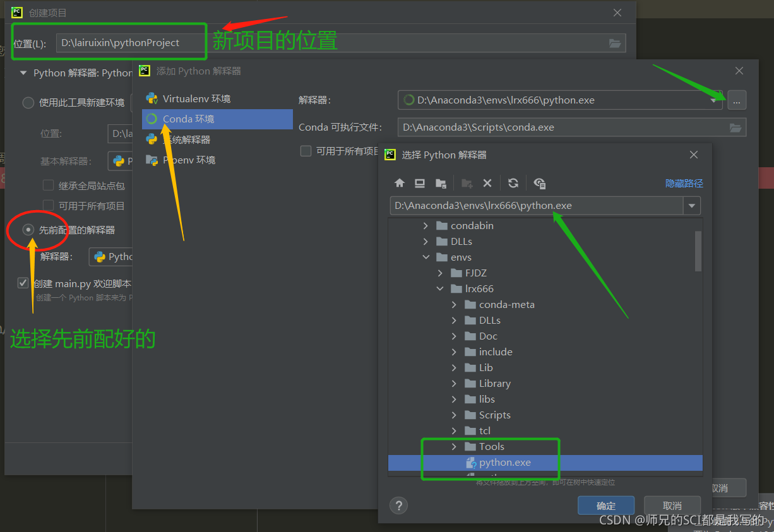Collapse the envs folder
The width and height of the screenshot is (774, 532).
tap(426, 257)
